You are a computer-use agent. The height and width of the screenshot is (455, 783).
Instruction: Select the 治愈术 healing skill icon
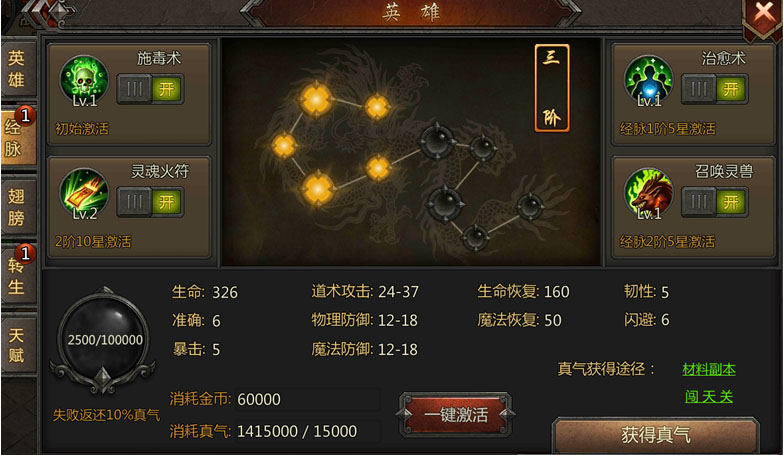pyautogui.click(x=648, y=80)
